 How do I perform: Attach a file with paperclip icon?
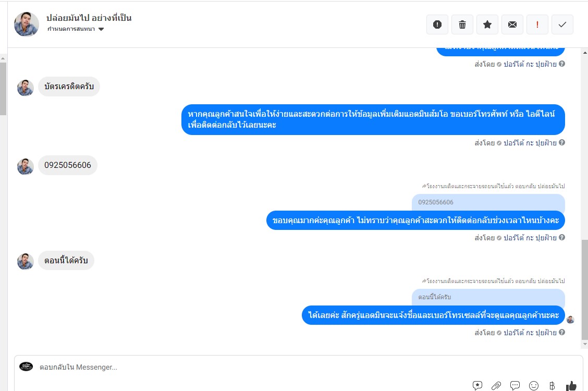pyautogui.click(x=496, y=385)
